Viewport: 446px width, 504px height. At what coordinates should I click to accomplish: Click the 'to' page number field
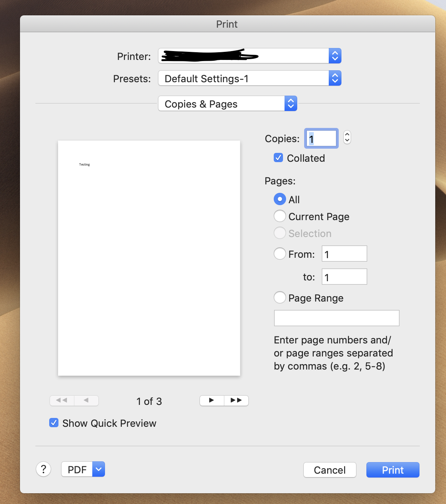click(x=344, y=277)
